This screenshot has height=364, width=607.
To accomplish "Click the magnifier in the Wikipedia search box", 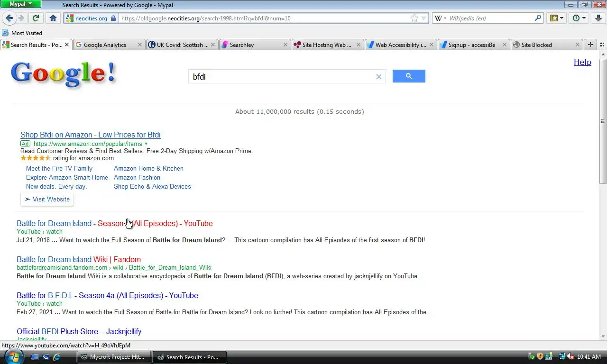I will (538, 18).
